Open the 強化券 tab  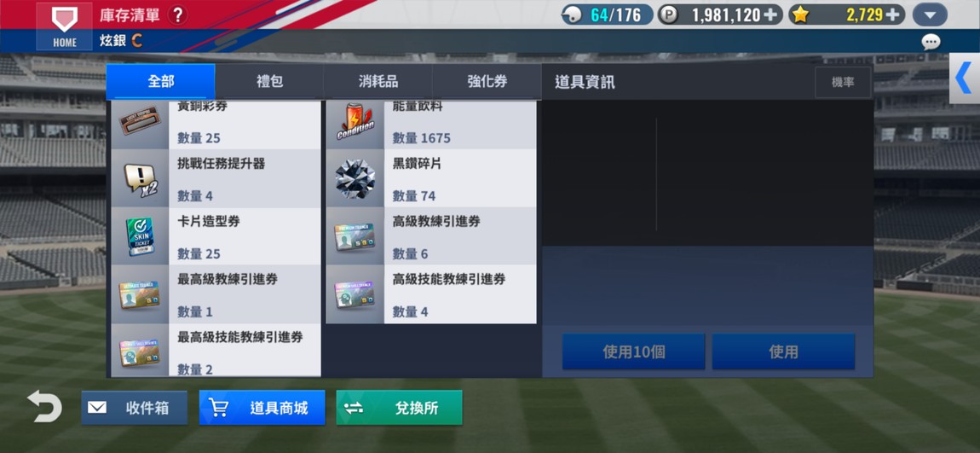tap(487, 82)
